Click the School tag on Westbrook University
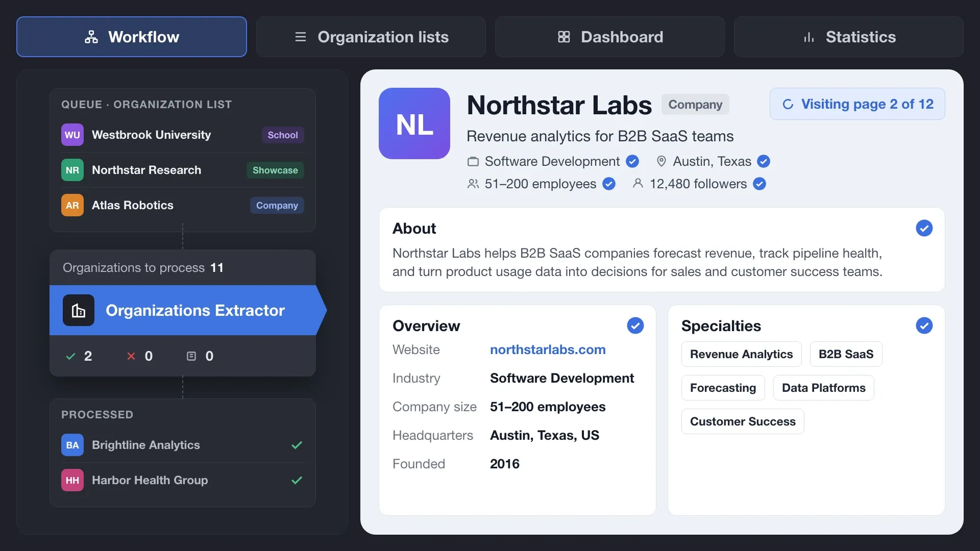The image size is (980, 551). (x=283, y=135)
